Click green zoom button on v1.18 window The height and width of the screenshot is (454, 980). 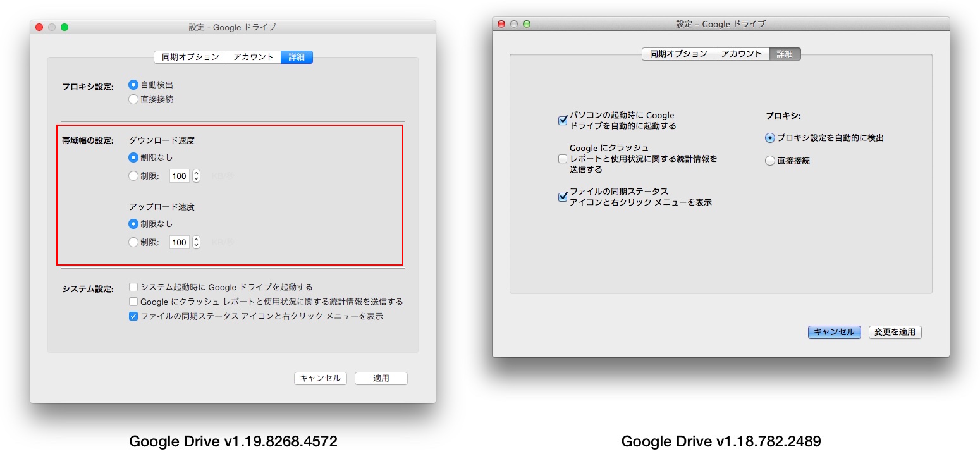pos(527,24)
